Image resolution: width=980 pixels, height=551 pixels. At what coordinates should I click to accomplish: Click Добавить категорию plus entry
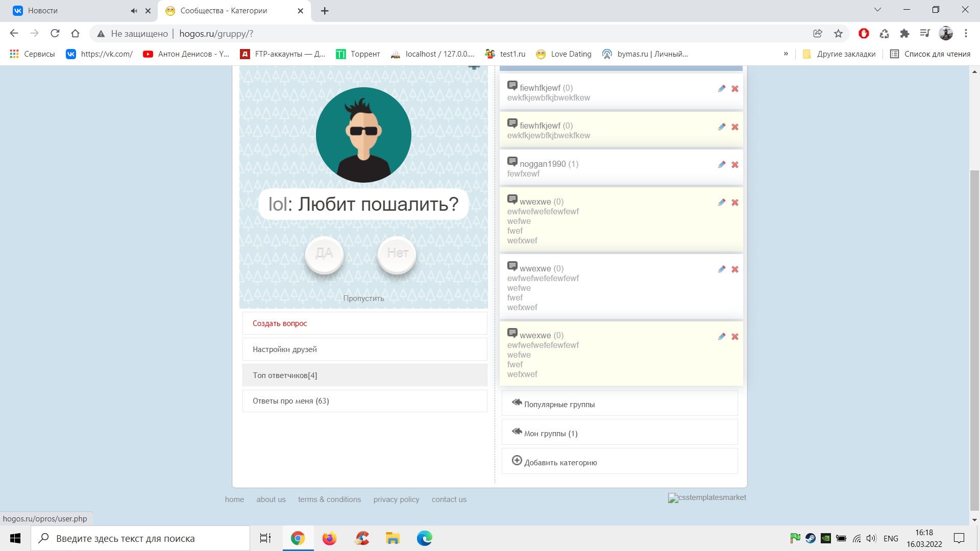tap(560, 462)
